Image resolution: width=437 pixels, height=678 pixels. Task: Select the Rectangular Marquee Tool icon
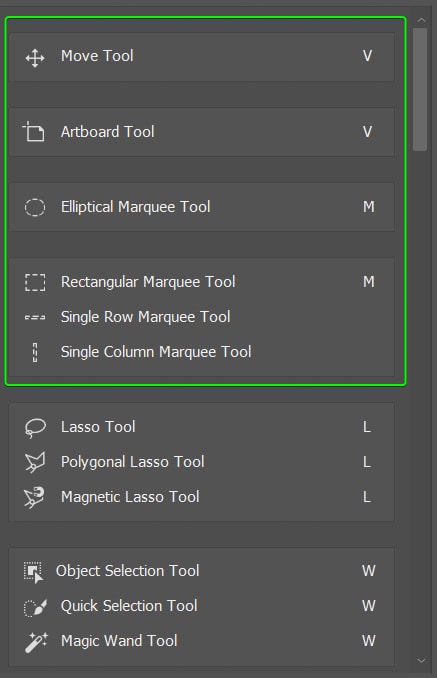[35, 282]
